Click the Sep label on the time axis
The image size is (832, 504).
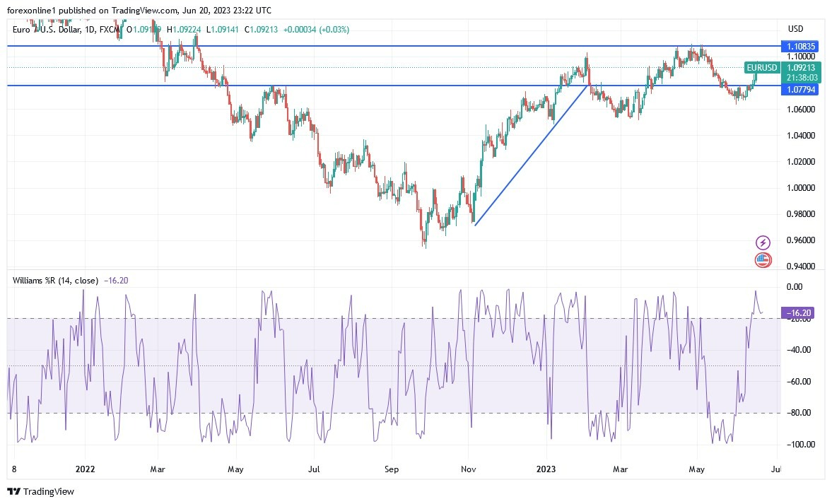[392, 469]
